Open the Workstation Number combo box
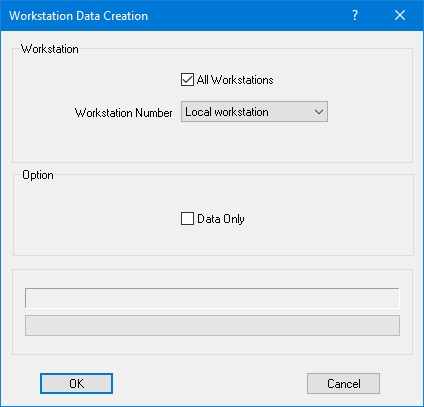The image size is (424, 407). pyautogui.click(x=254, y=112)
